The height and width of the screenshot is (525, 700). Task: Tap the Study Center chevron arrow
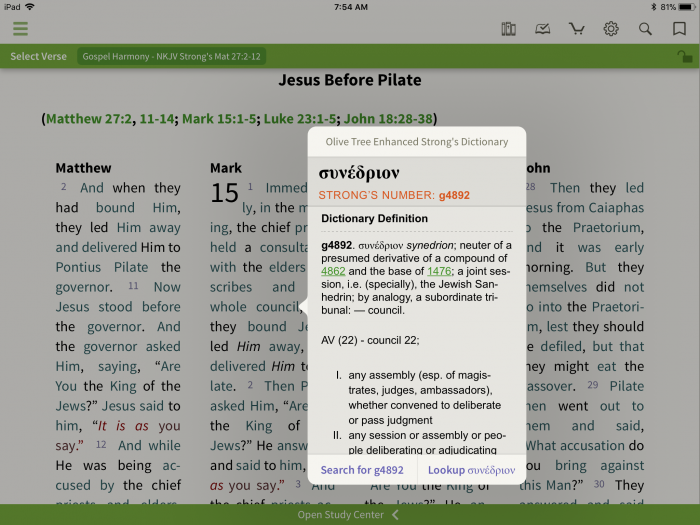pos(395,515)
